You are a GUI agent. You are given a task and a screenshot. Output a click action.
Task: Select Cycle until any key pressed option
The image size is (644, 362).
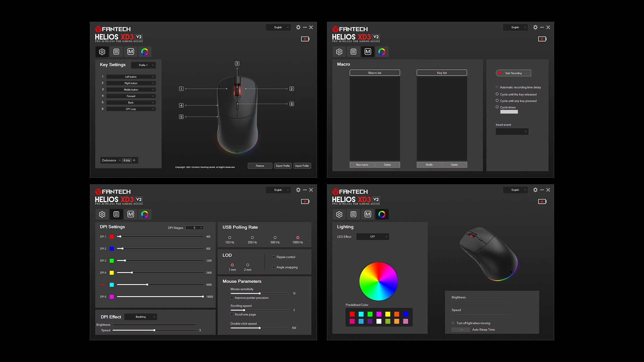(x=497, y=101)
